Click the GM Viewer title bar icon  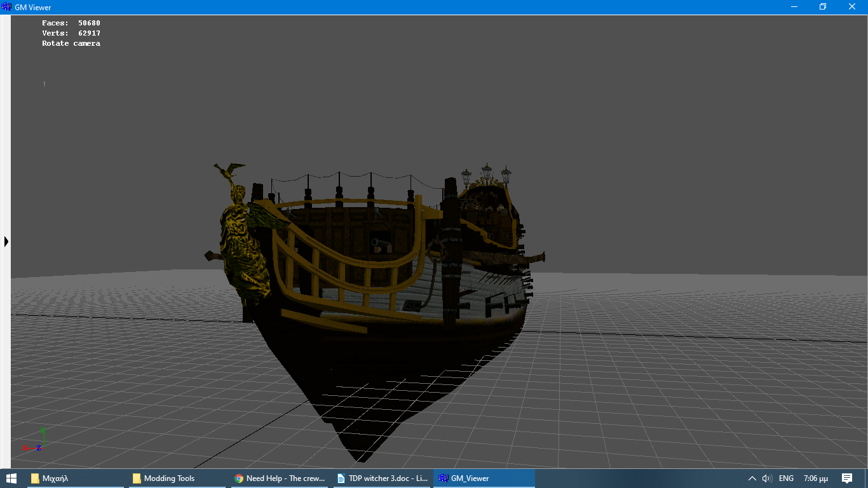[7, 7]
